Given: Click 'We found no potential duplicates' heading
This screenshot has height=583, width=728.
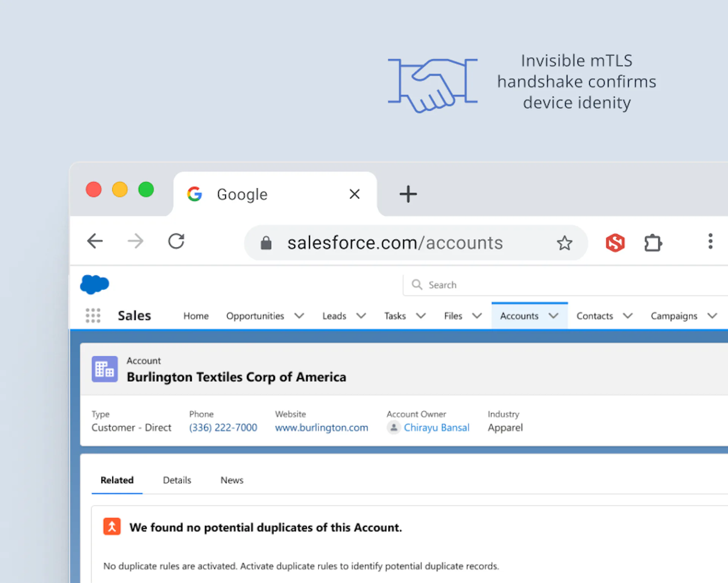Looking at the screenshot, I should [265, 527].
